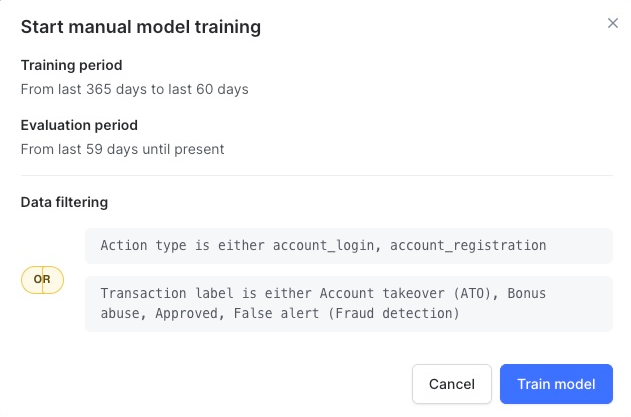Screen dimensions: 631x417
Task: Click the dialog title 'Start manual model training'
Action: pos(141,27)
